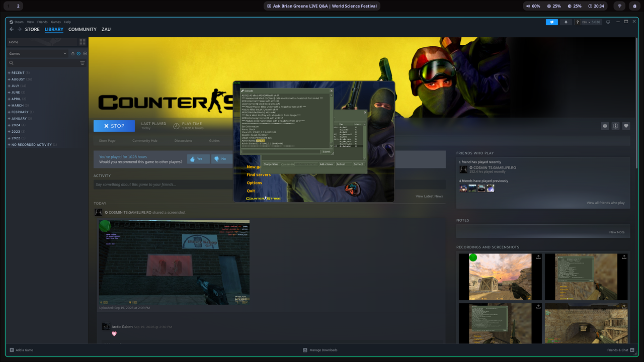Click View Latest News link
The image size is (644, 362).
pyautogui.click(x=429, y=196)
